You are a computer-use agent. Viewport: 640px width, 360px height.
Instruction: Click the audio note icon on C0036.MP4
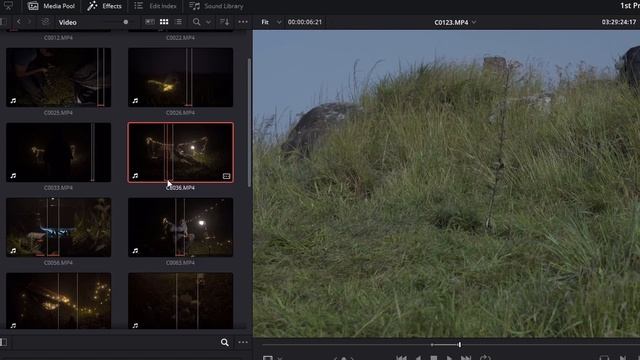[x=135, y=176]
